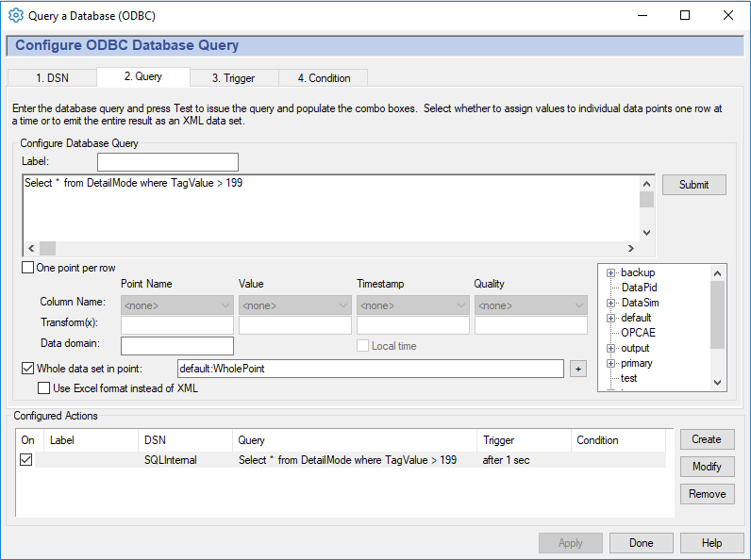The image size is (751, 560).
Task: Click the 'after 1 sec' trigger cell
Action: click(x=506, y=460)
